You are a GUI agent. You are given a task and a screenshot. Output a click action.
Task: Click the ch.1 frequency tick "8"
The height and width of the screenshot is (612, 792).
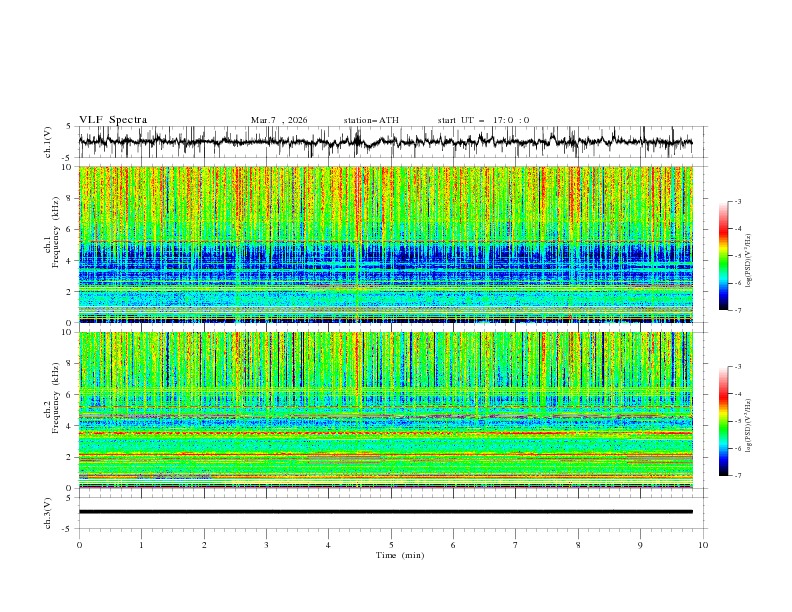click(71, 198)
